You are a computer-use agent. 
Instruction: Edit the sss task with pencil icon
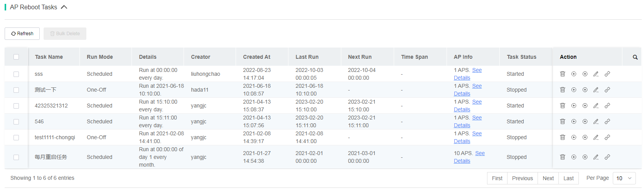pyautogui.click(x=596, y=74)
